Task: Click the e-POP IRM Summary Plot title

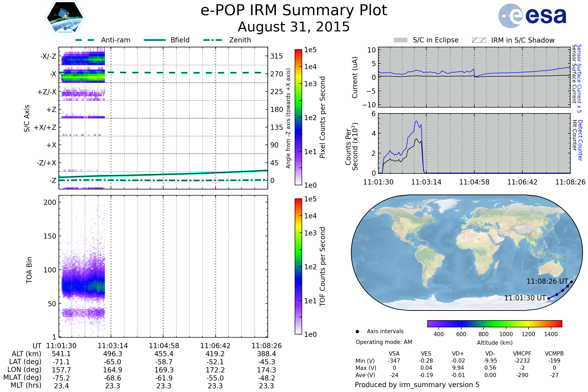Action: (x=294, y=11)
